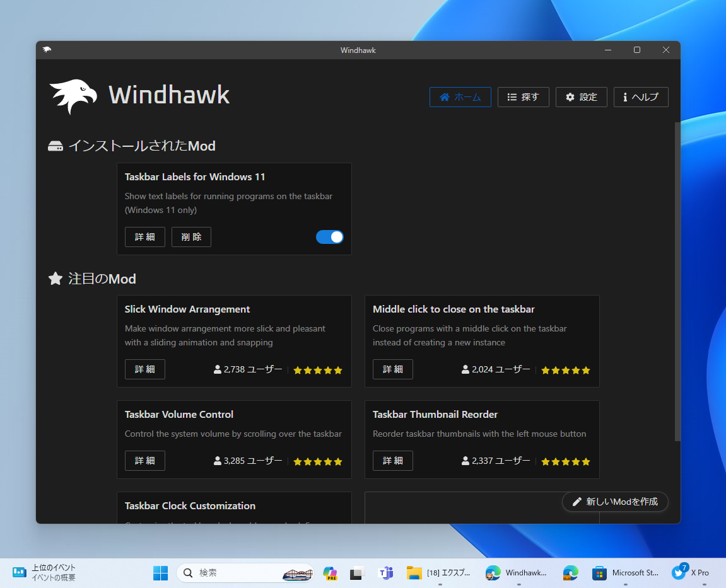The image size is (726, 588).
Task: Disable the Taskbar Labels for Windows 11 mod
Action: [x=329, y=236]
